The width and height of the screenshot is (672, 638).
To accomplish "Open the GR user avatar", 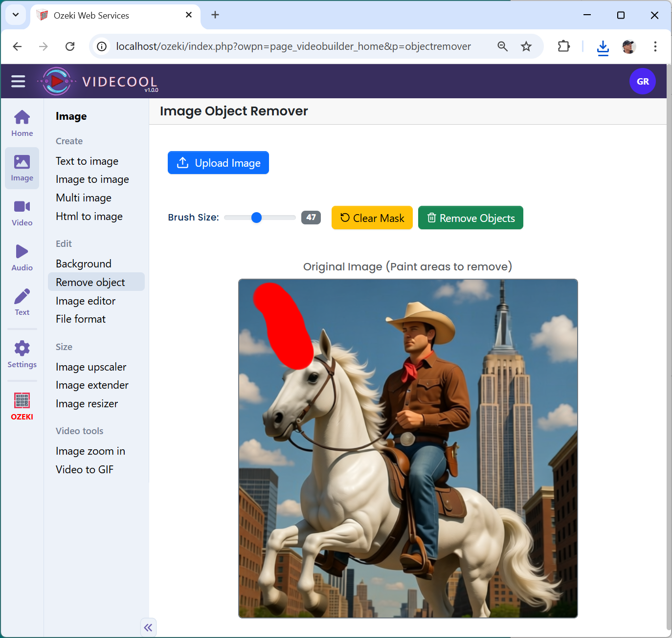I will pos(642,82).
